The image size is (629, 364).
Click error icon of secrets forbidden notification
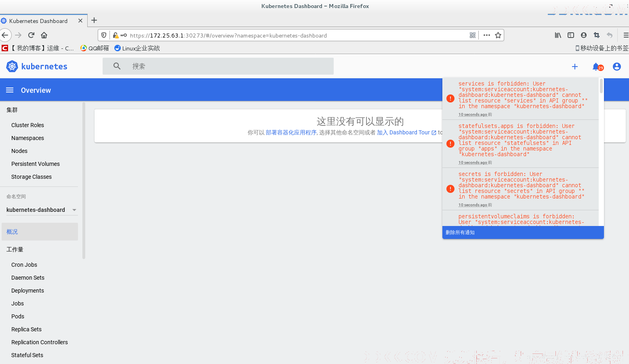pos(450,189)
